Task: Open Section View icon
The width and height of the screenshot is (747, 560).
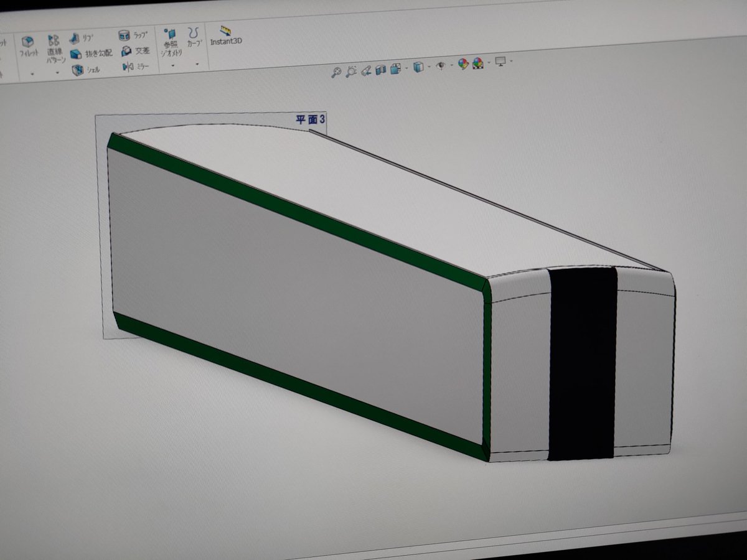Action: (380, 69)
